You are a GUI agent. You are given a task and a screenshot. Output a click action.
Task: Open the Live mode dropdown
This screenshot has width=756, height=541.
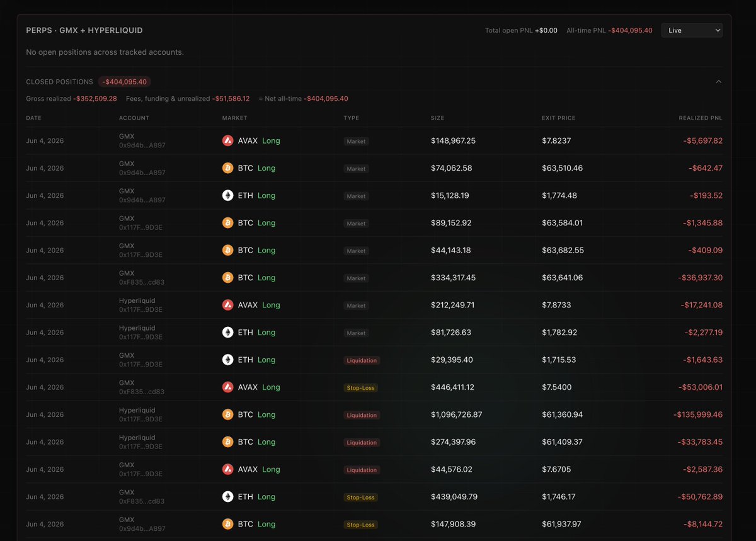click(x=692, y=30)
